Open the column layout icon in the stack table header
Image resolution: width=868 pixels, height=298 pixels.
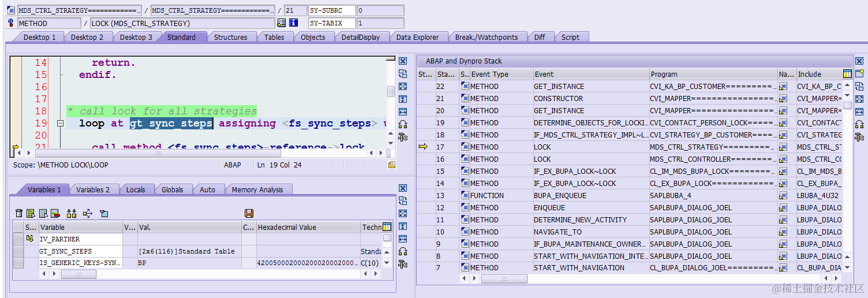coord(847,74)
